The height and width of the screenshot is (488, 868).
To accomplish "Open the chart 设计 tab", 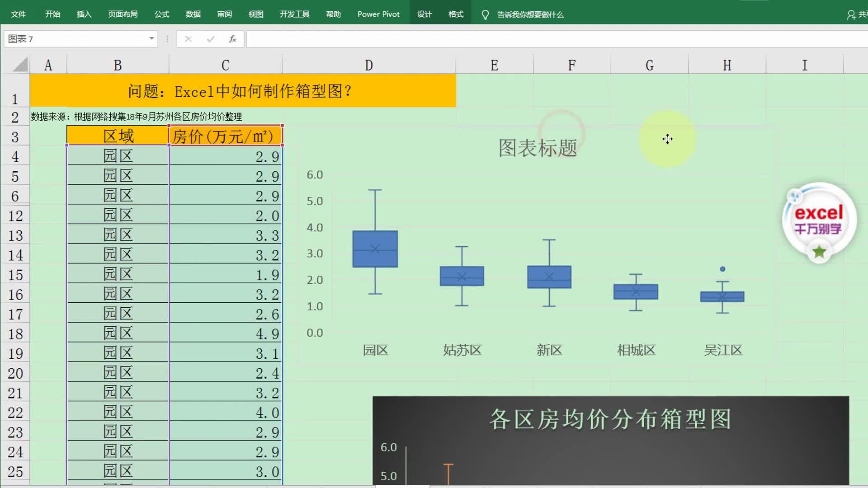I will pyautogui.click(x=425, y=14).
